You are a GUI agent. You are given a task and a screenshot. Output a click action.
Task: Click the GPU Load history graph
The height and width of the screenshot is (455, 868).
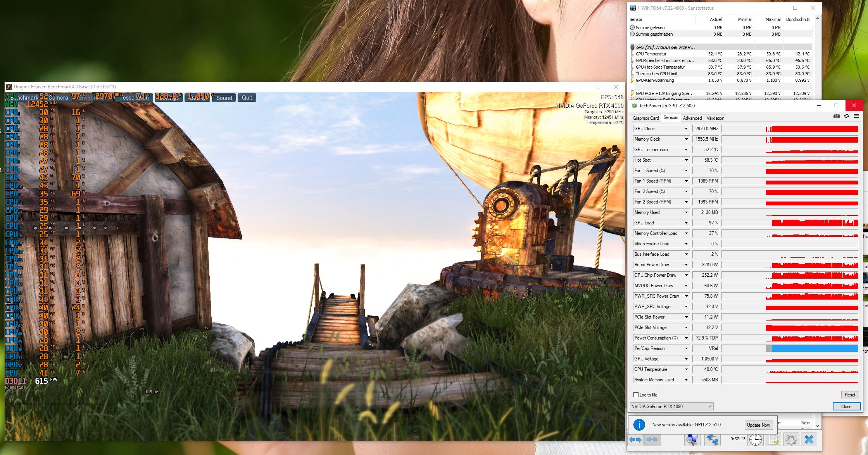790,223
